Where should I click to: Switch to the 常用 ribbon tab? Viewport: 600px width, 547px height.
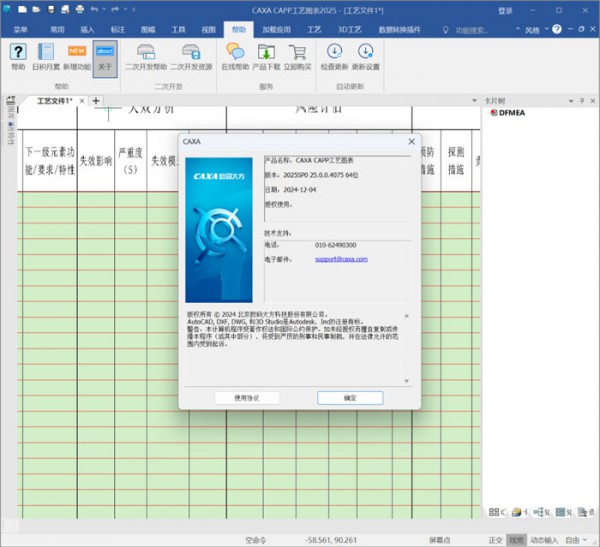tap(57, 29)
